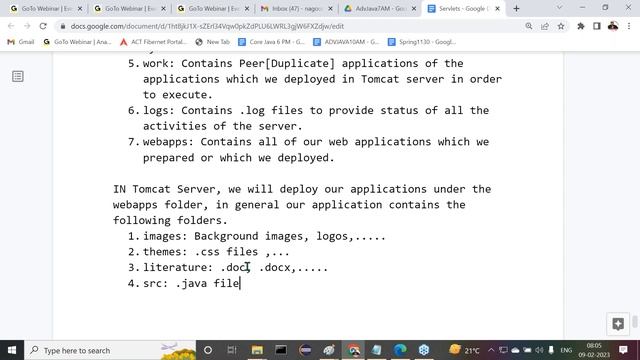Switch to the Inbox (47) Gmail tab
The image size is (640, 360).
click(296, 9)
